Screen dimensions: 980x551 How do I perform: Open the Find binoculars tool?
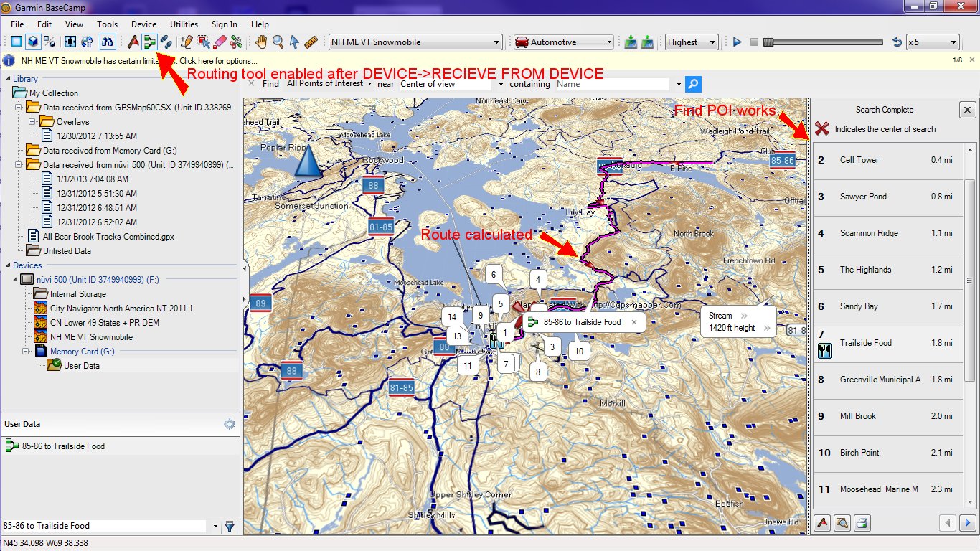click(106, 42)
